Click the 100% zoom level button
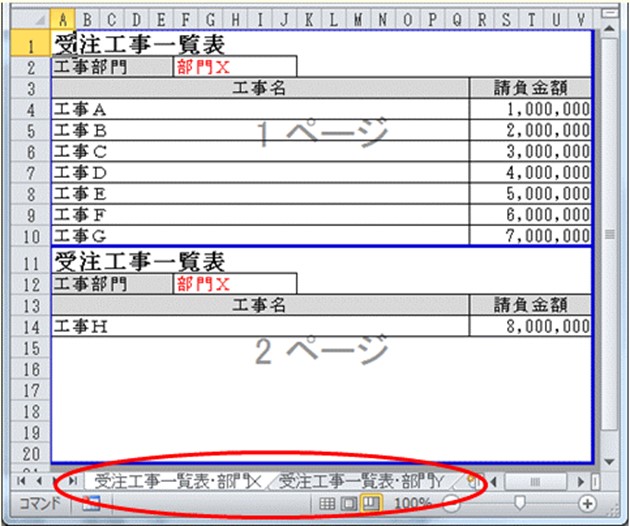 (x=411, y=504)
